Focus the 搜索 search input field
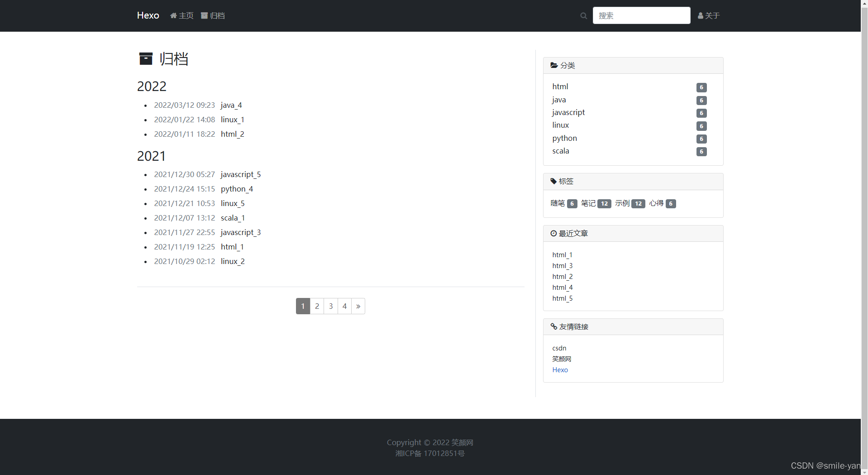This screenshot has height=475, width=868. pos(641,15)
